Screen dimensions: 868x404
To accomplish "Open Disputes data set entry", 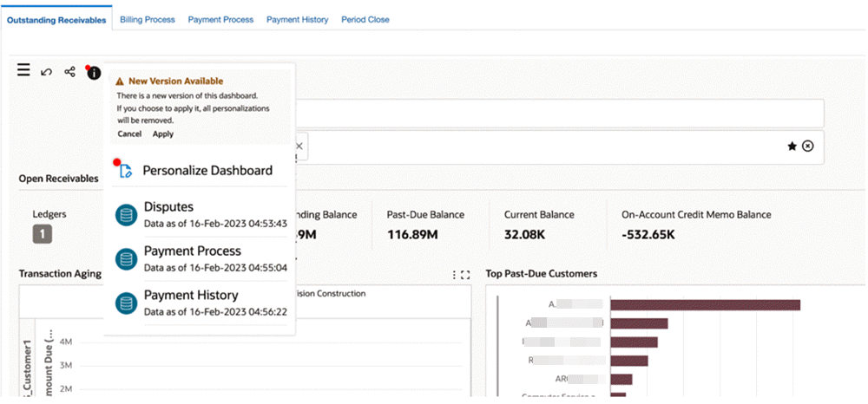I will (201, 215).
